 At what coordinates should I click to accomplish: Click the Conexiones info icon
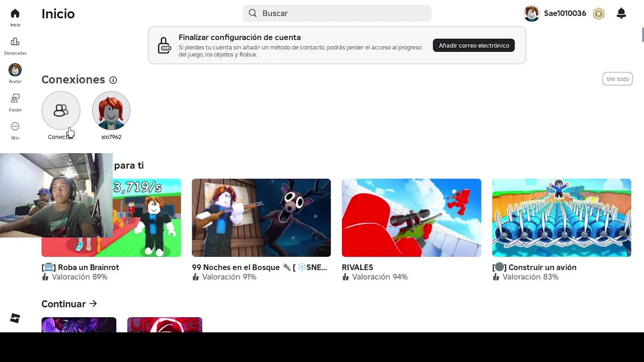tap(113, 80)
